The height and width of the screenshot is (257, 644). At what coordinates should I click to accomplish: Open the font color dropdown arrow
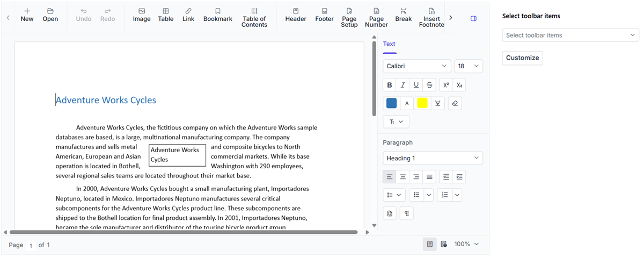click(407, 103)
